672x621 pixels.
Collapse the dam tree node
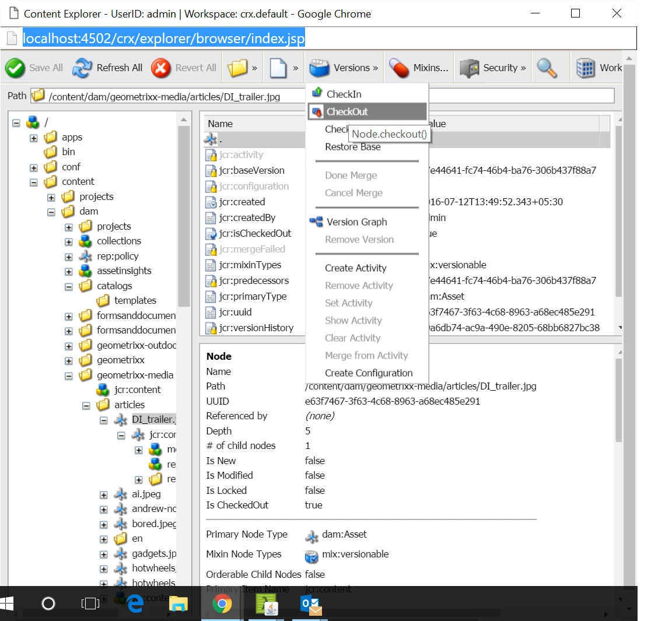click(x=51, y=212)
